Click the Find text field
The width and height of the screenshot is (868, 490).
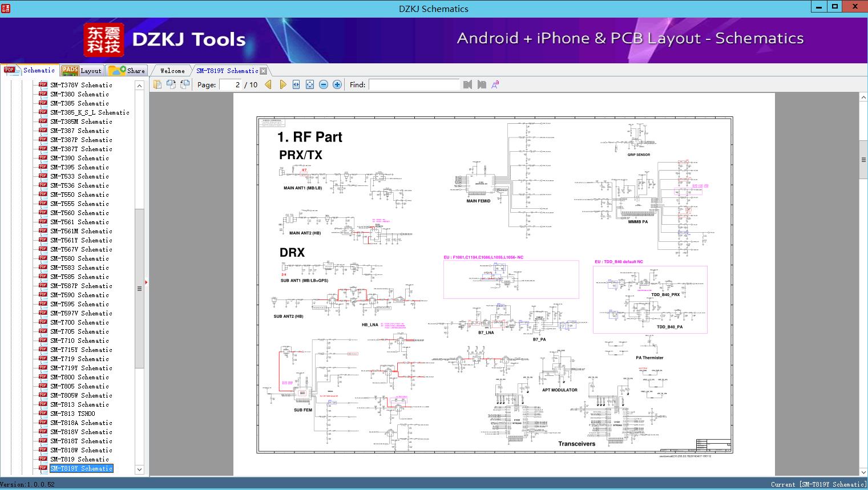click(414, 84)
